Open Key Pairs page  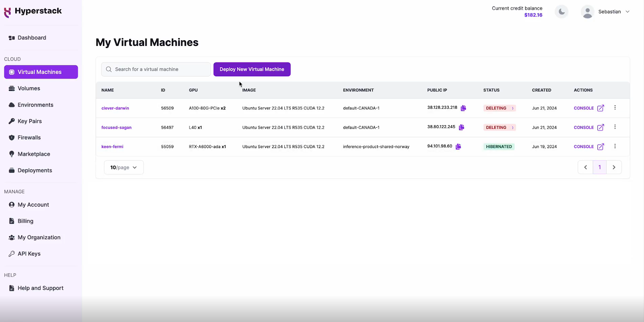coord(41,121)
